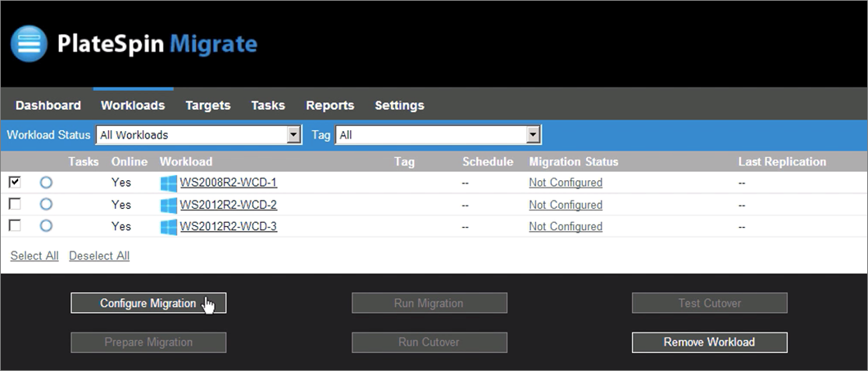Click Not Configured status for WS2012R2-WCD-2
The height and width of the screenshot is (371, 868).
pos(566,205)
